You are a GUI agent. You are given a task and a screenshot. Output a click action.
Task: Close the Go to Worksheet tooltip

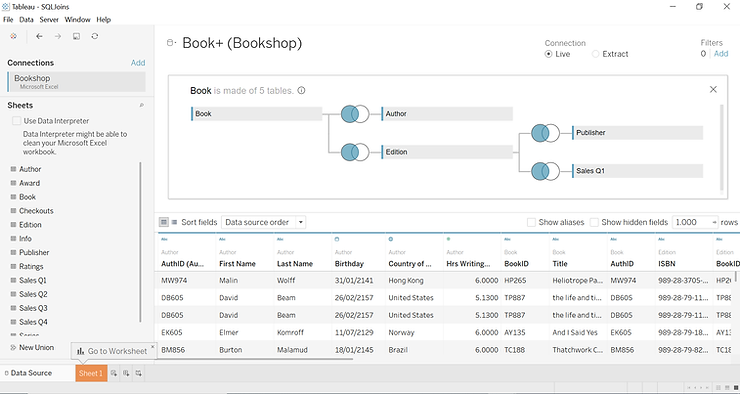[152, 346]
